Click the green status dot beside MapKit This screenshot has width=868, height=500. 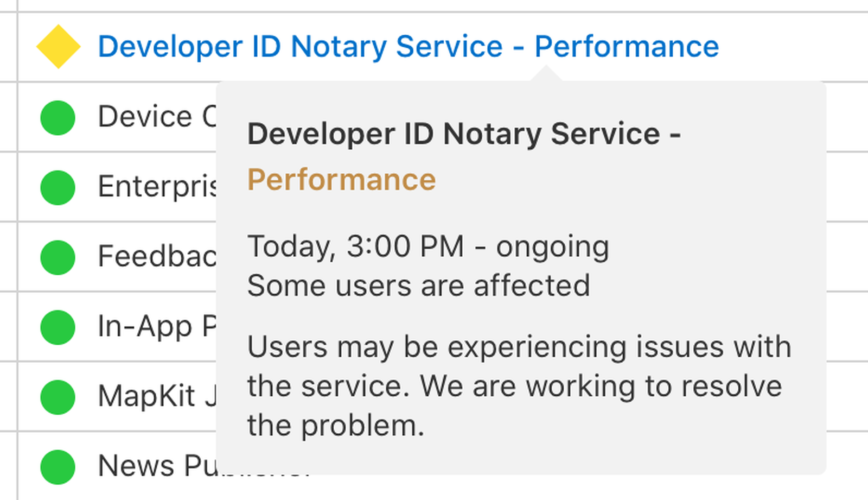pyautogui.click(x=58, y=397)
